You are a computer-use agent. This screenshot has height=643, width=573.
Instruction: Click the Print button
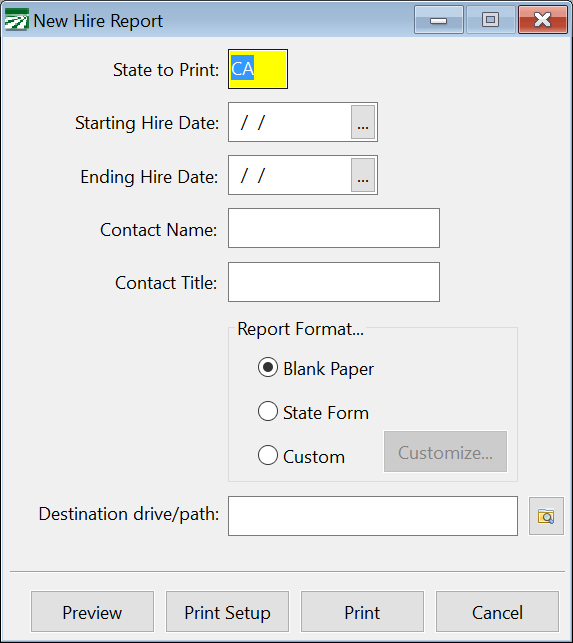pos(362,611)
